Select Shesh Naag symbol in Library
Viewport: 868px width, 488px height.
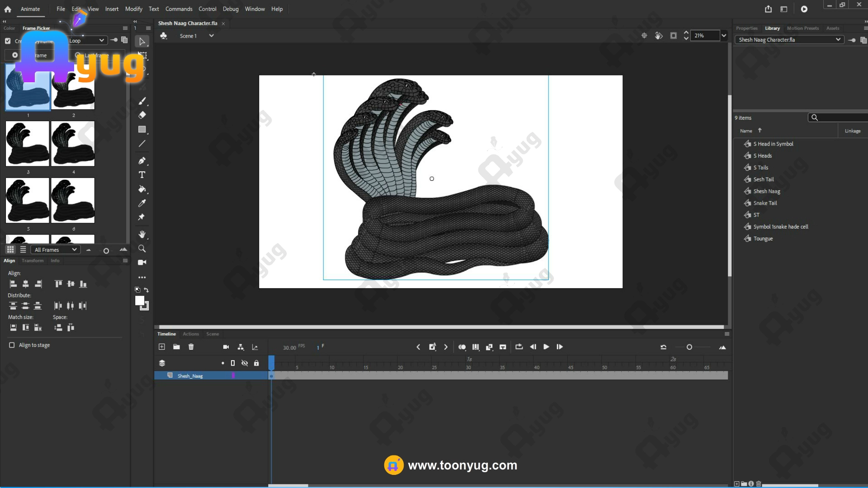pyautogui.click(x=766, y=191)
